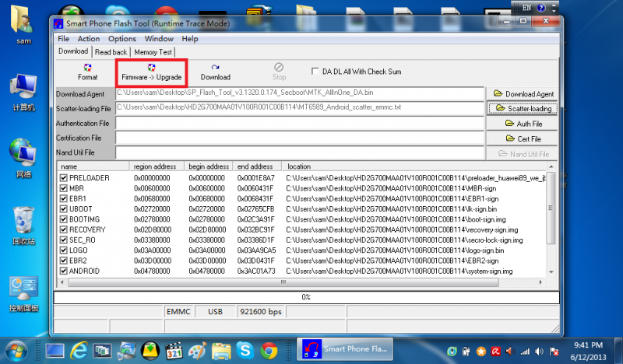Click the Authentication File field
Image resolution: width=623 pixels, height=364 pixels.
[300, 123]
